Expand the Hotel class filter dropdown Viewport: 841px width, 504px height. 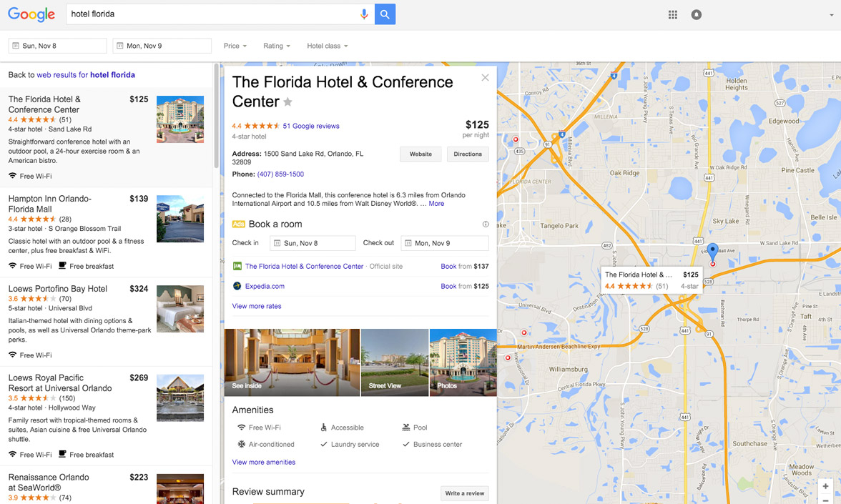(x=328, y=46)
